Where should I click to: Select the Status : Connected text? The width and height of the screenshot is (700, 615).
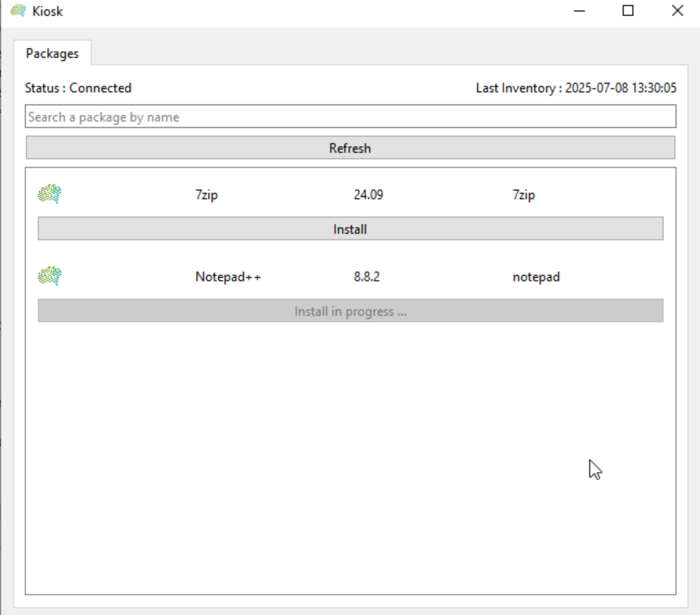click(x=78, y=88)
